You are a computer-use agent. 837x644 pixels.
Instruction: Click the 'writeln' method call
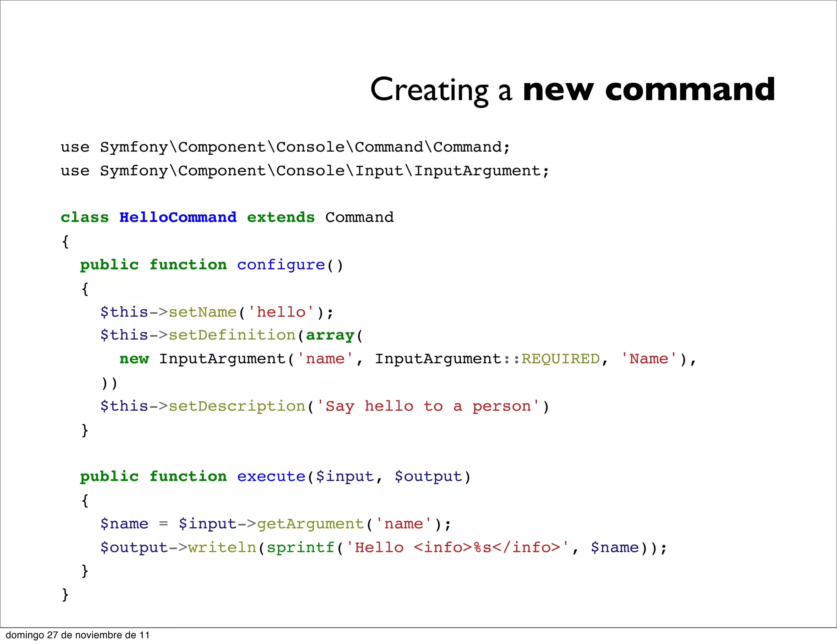pos(222,547)
